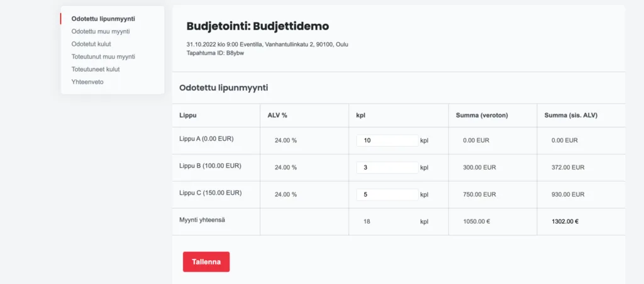Navigate to Toteutuneet kulut
This screenshot has width=644, height=284.
click(x=96, y=69)
